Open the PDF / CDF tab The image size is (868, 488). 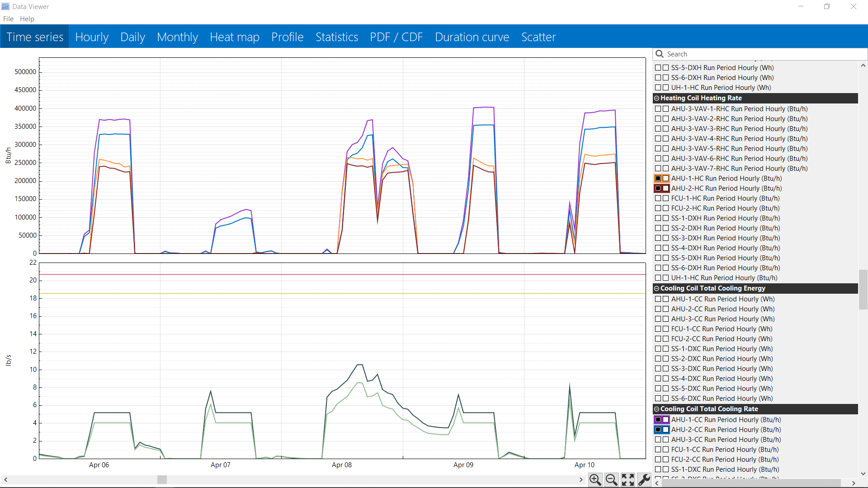pos(396,37)
